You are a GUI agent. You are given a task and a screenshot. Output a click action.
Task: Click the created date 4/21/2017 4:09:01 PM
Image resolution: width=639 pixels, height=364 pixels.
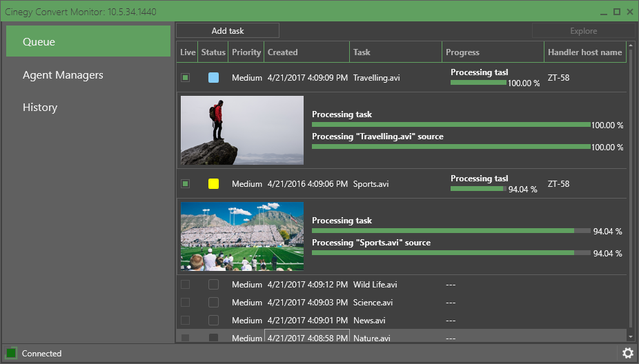point(308,321)
